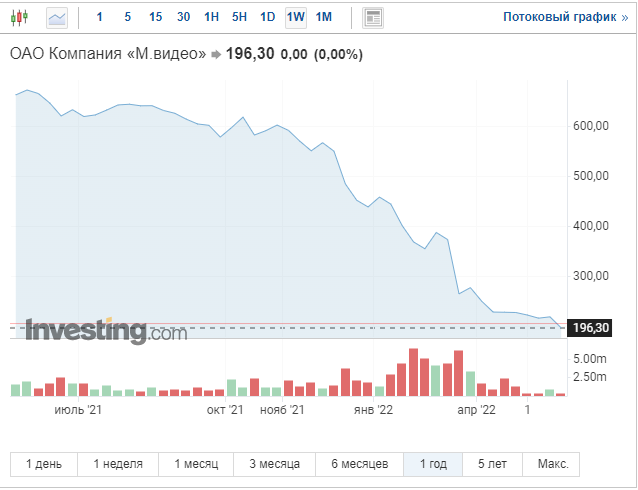Image resolution: width=638 pixels, height=490 pixels.
Task: Select the 1 год range
Action: click(x=433, y=464)
